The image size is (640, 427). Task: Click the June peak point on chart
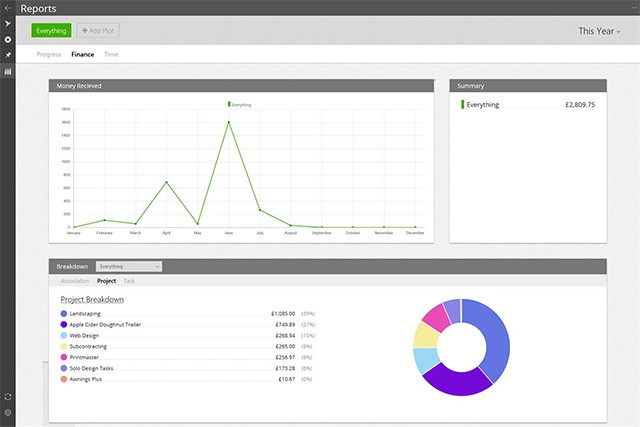(229, 123)
